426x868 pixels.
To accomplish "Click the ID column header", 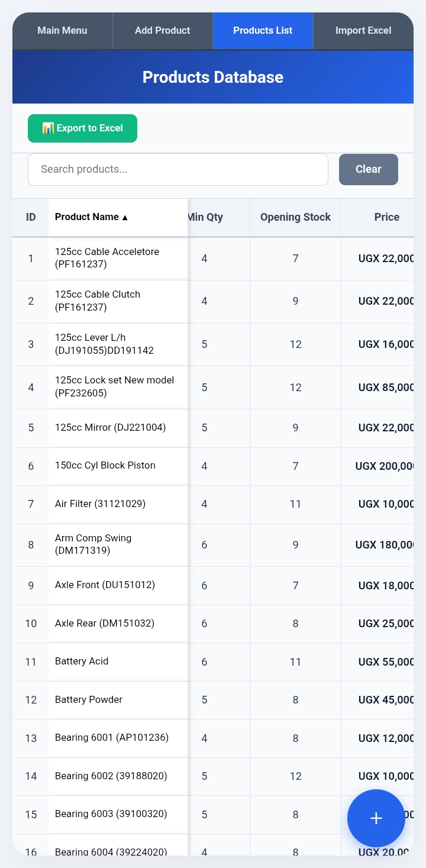I will [x=31, y=217].
